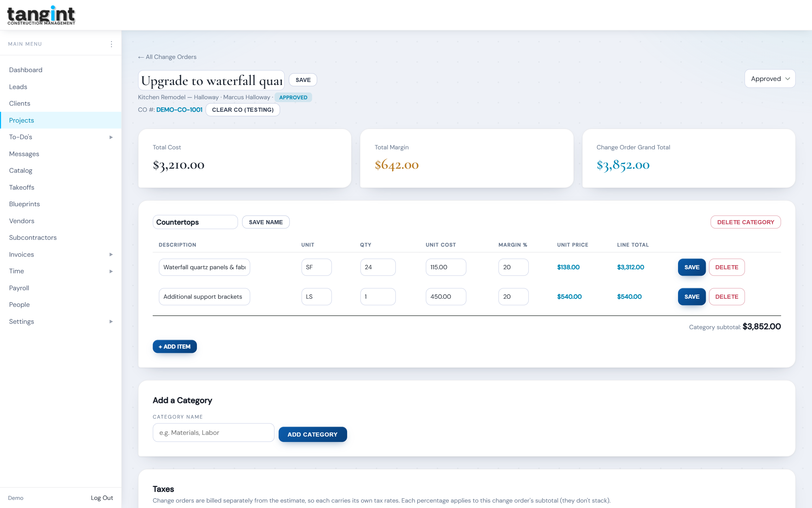Click the $3,312.00 line total value
The image size is (812, 508).
630,267
